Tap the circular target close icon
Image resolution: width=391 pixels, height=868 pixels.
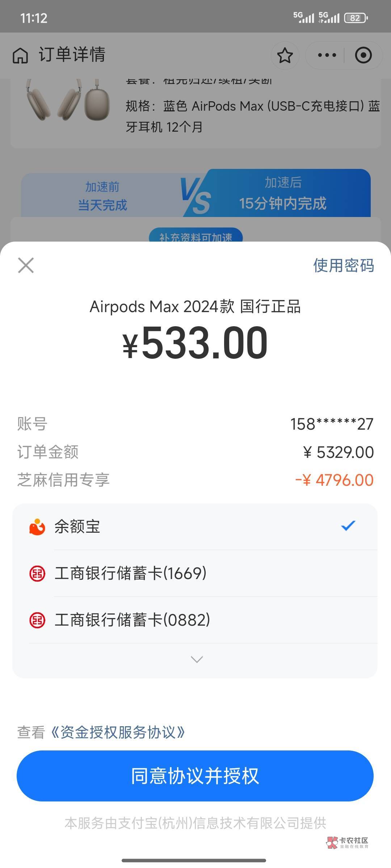pyautogui.click(x=363, y=55)
